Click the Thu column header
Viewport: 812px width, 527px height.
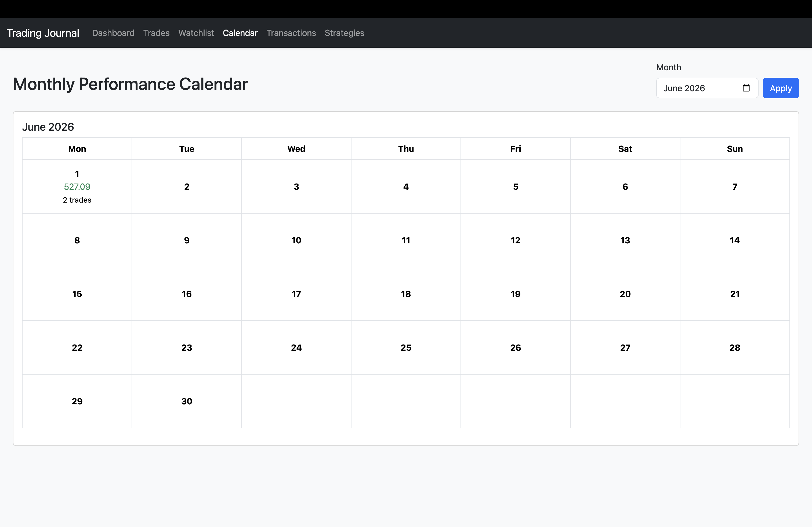pos(406,149)
